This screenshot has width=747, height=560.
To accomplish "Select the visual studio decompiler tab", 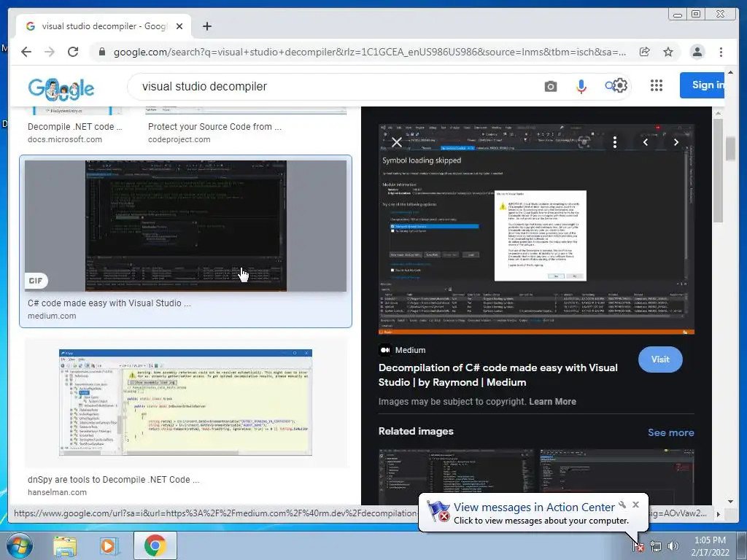I will (x=104, y=26).
